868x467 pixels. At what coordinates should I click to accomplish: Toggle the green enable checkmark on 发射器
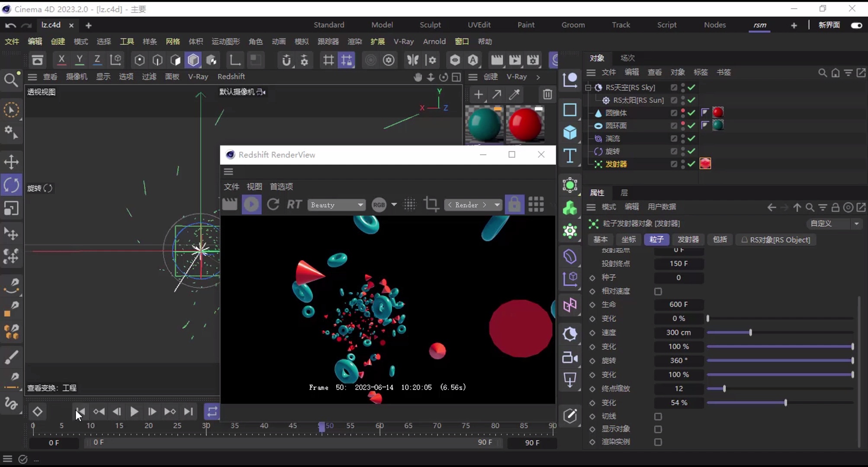691,164
